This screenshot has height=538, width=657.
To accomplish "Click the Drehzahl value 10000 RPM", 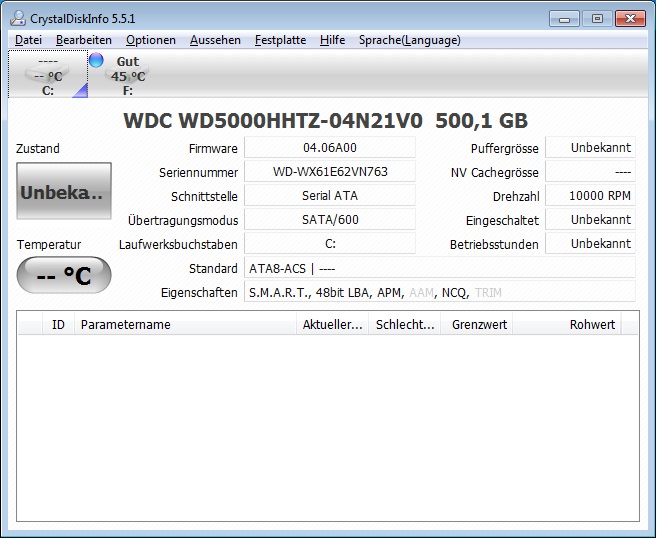I will coord(590,196).
